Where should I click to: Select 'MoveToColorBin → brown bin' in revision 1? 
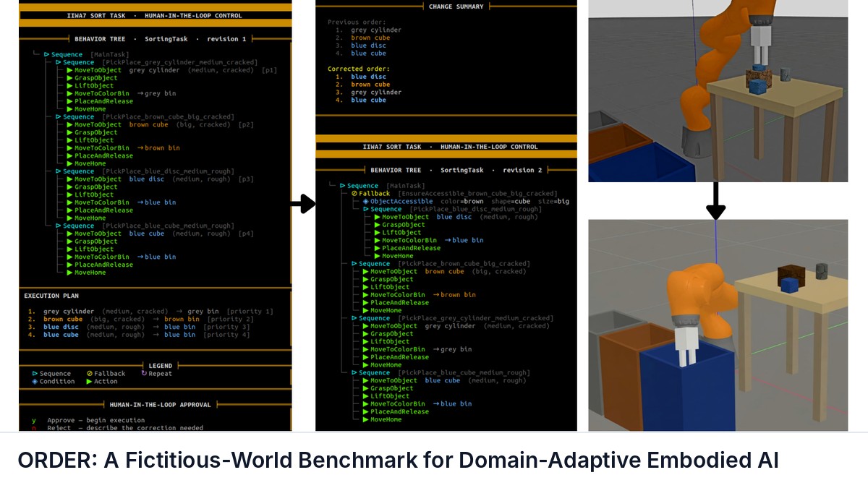pyautogui.click(x=124, y=148)
